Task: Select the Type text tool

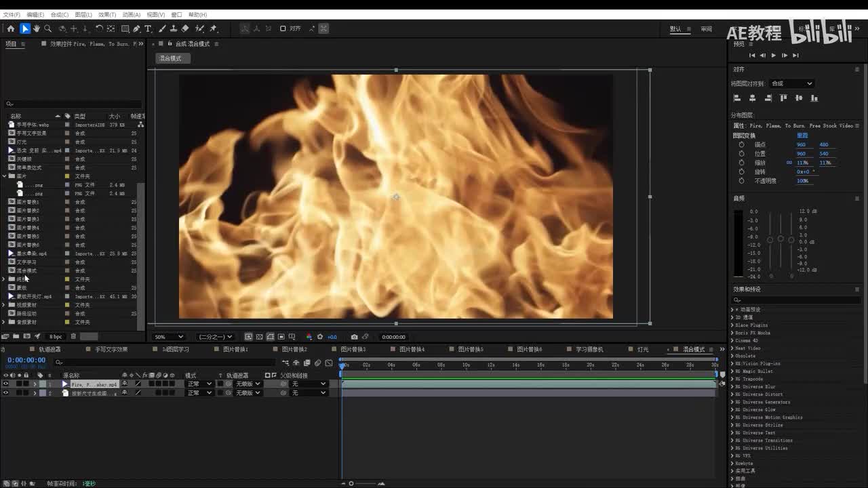Action: (149, 28)
